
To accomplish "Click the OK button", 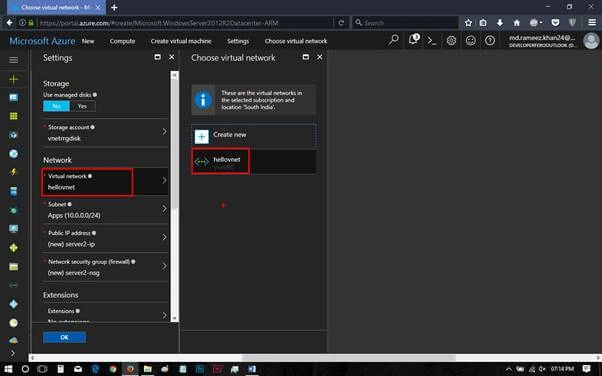I will tap(64, 337).
